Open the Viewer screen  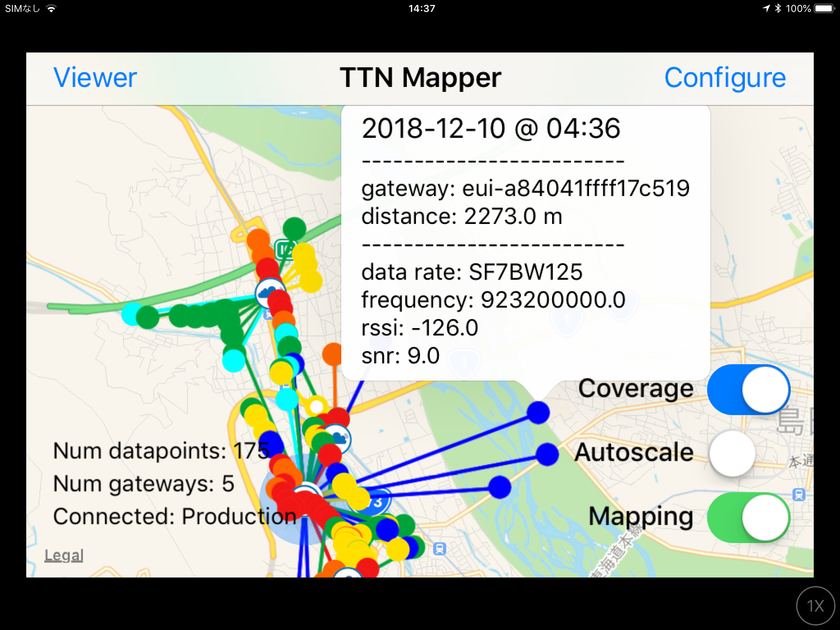click(x=95, y=78)
